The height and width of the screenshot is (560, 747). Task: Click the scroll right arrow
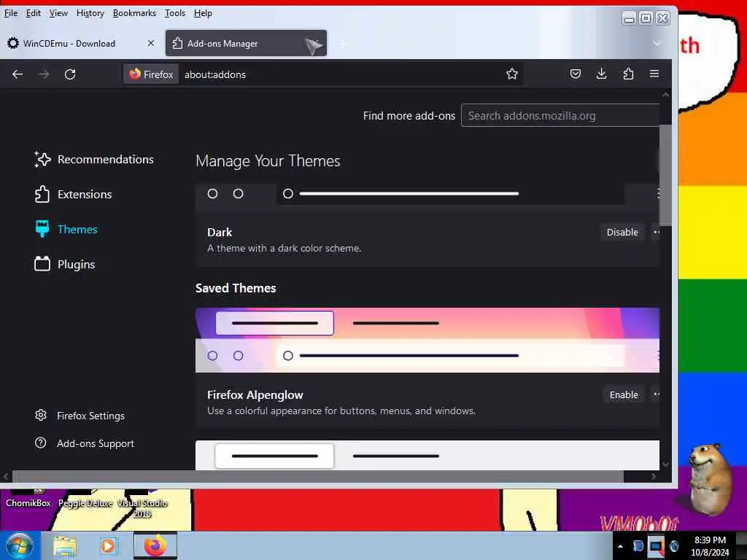click(x=654, y=476)
